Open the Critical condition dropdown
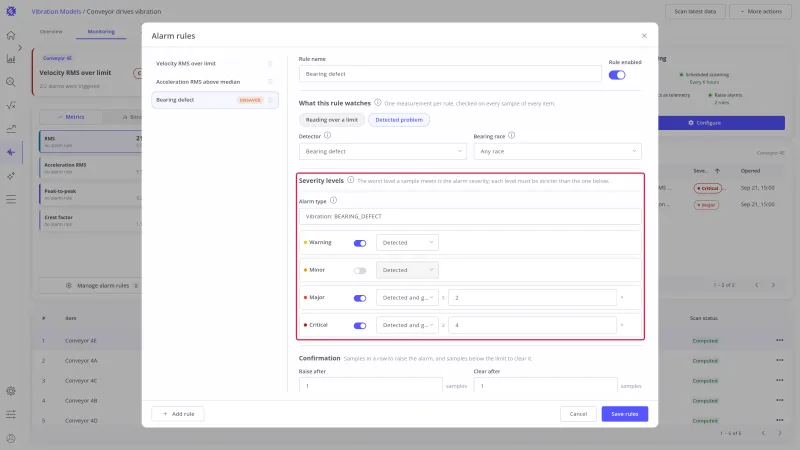 (x=407, y=326)
